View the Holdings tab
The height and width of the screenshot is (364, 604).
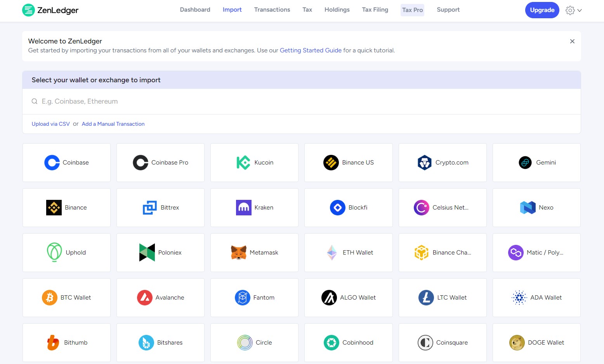tap(337, 10)
